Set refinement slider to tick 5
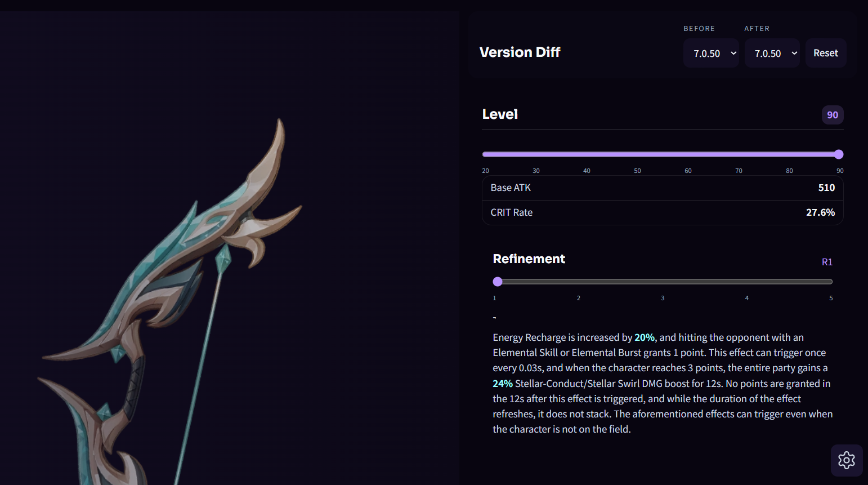The image size is (868, 485). pos(830,282)
